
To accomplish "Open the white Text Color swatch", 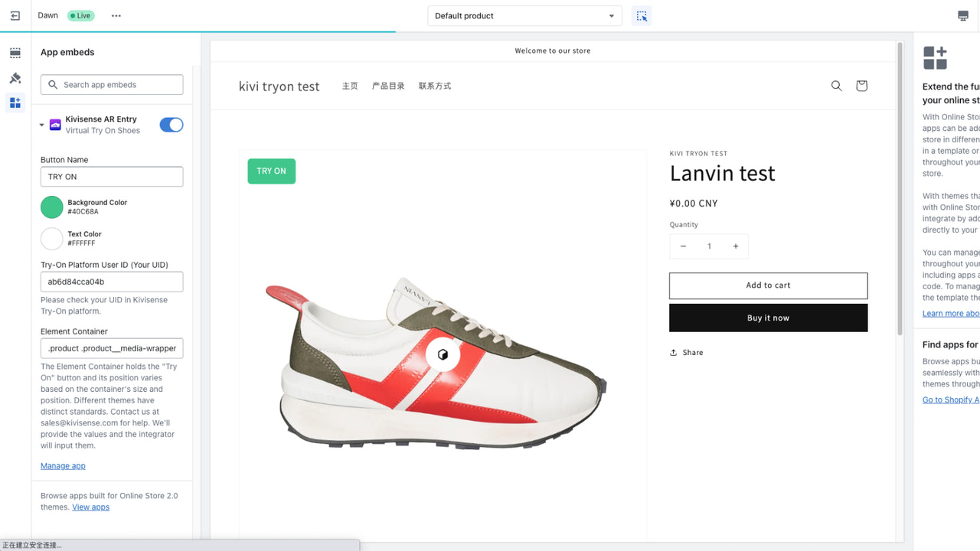I will [51, 239].
